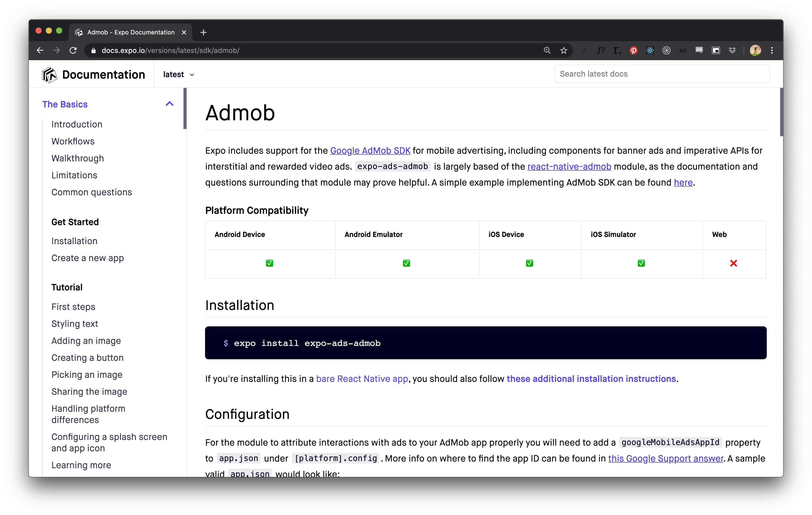The width and height of the screenshot is (812, 515).
Task: Select the Admob - Expo Documentation tab
Action: coord(131,32)
